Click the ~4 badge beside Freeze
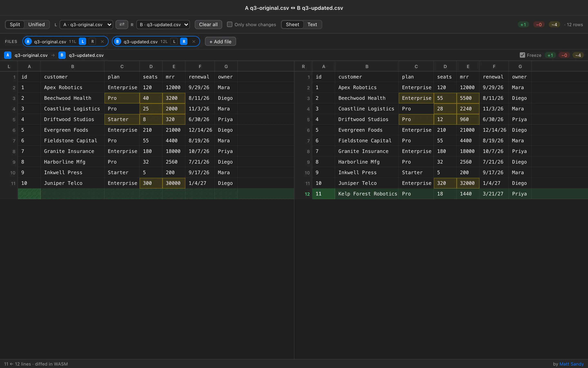This screenshot has width=588, height=368. click(x=578, y=55)
